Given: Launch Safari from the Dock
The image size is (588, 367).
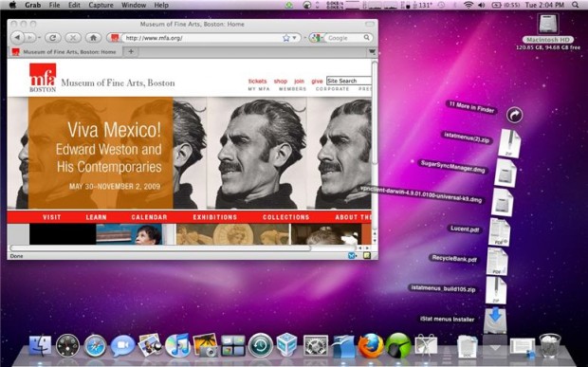Looking at the screenshot, I should coord(95,345).
